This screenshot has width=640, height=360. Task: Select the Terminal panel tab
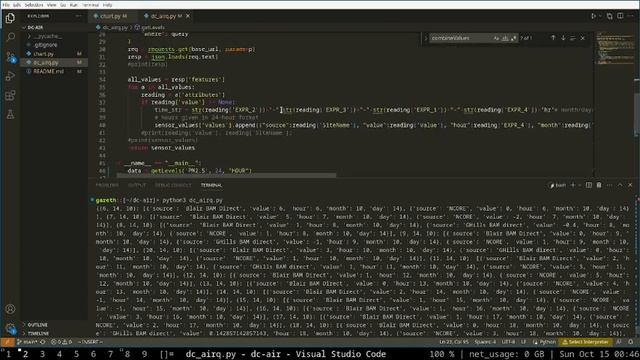tap(211, 185)
